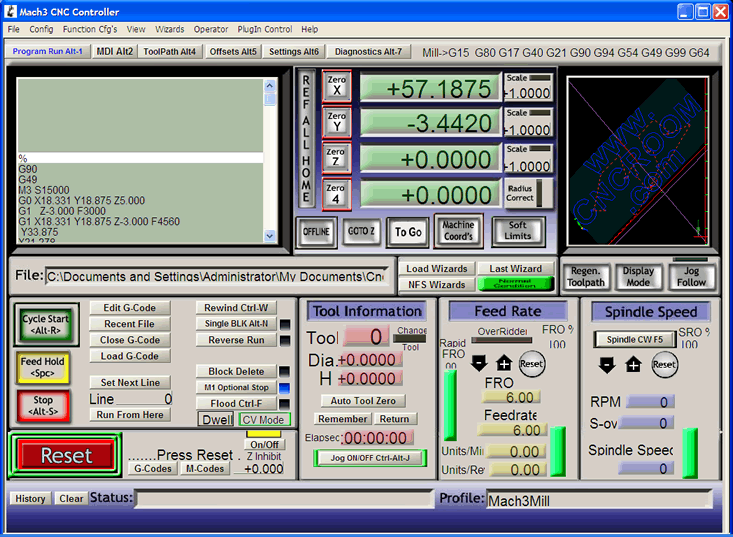This screenshot has width=733, height=537.
Task: Increase spindle speed override with plus icon
Action: coord(633,365)
